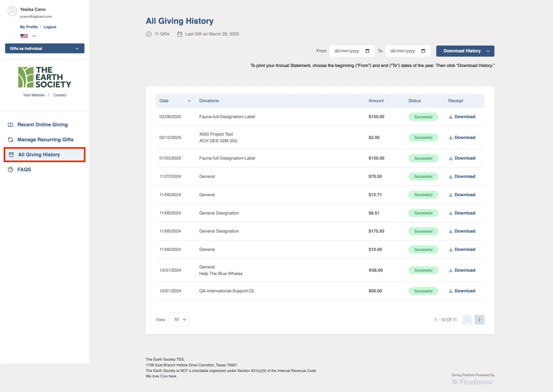This screenshot has width=553, height=392.
Task: Download receipt for $175.93 General Designation gift
Action: click(x=462, y=231)
